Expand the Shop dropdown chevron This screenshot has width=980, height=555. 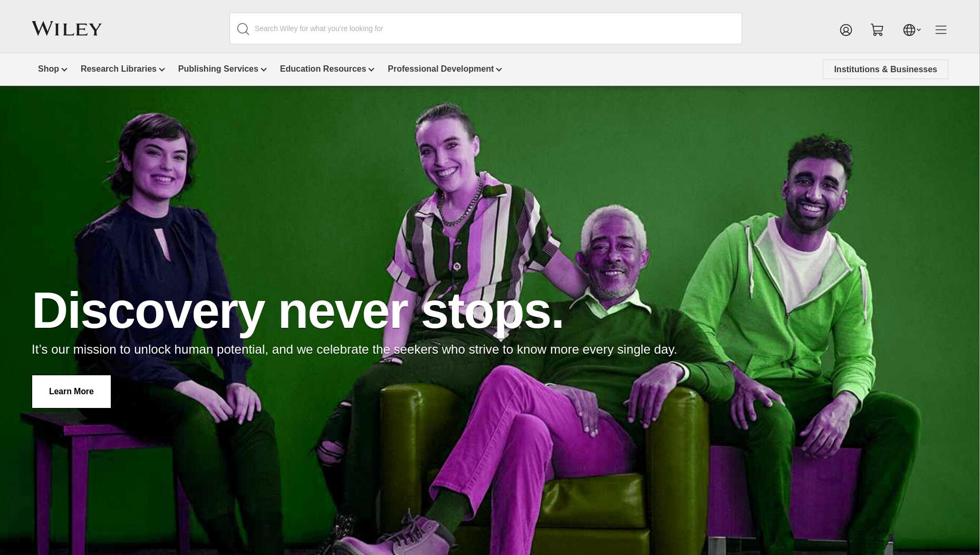pyautogui.click(x=64, y=70)
